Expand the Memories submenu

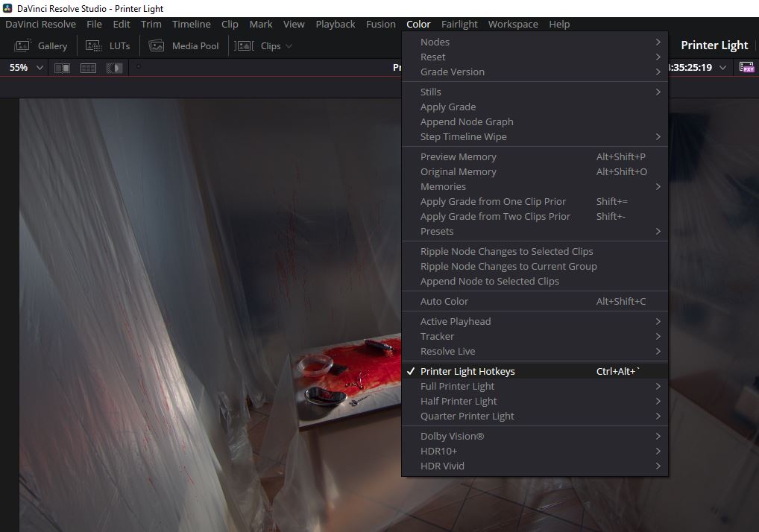(535, 187)
